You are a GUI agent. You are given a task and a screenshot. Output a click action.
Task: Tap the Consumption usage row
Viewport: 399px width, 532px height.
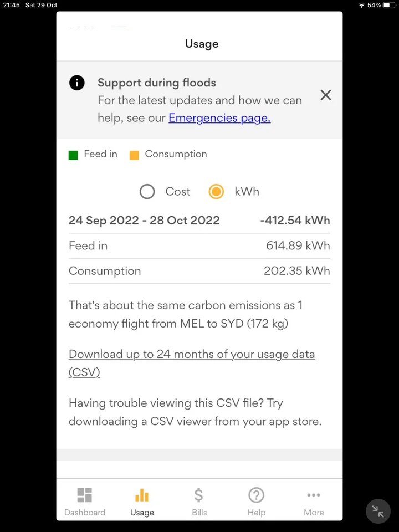199,271
